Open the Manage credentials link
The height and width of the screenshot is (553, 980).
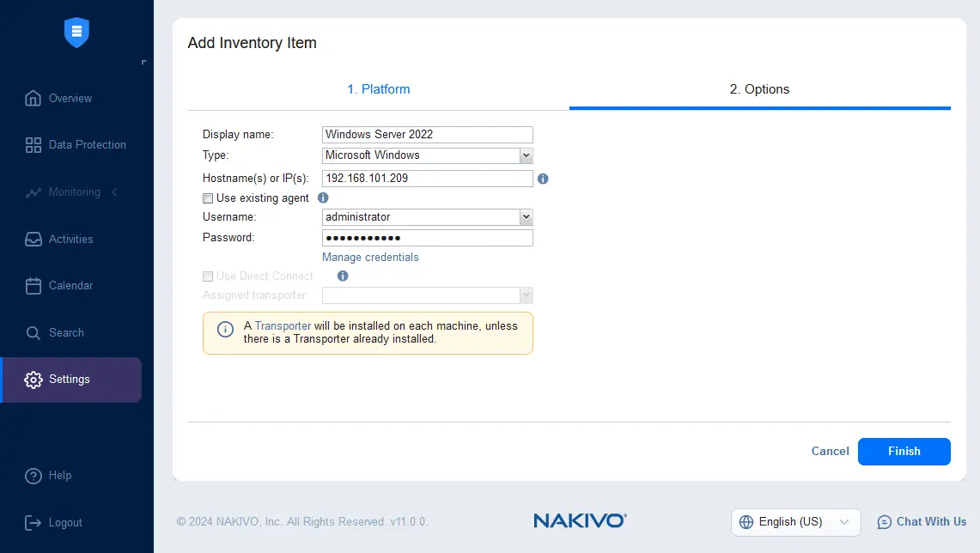coord(370,258)
